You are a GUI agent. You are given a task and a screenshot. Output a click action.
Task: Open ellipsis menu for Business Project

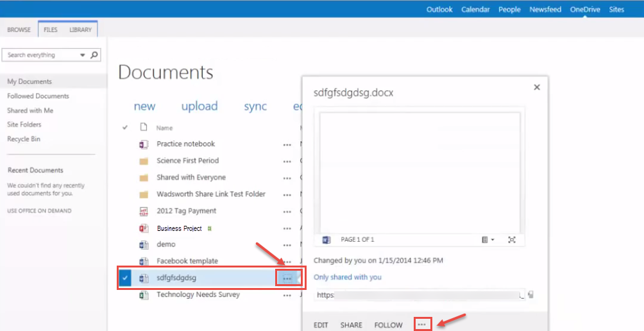[x=287, y=229]
